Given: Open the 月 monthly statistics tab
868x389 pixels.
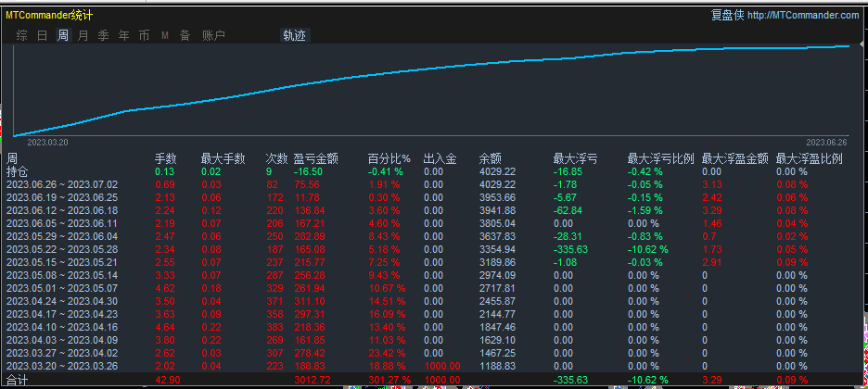Looking at the screenshot, I should 83,36.
